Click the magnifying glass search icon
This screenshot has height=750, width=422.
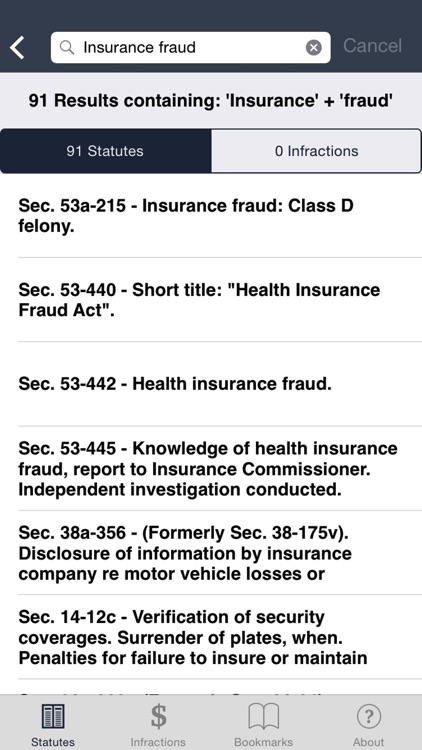(67, 47)
